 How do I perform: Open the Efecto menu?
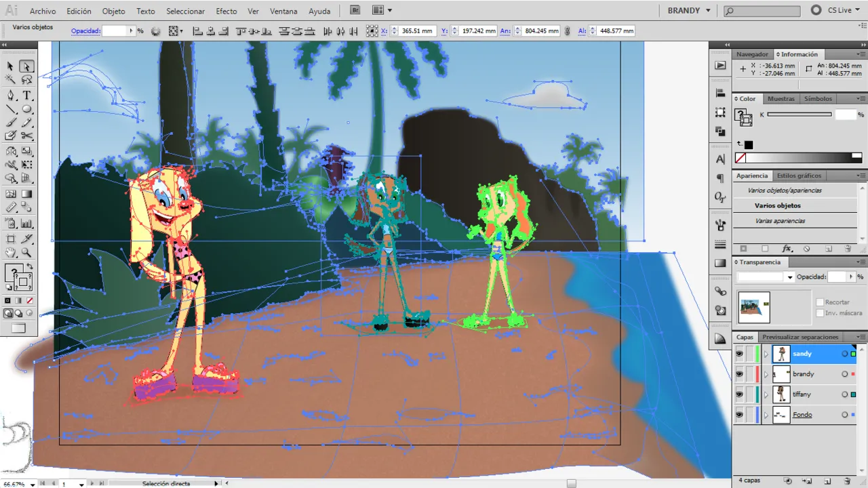[x=226, y=12]
